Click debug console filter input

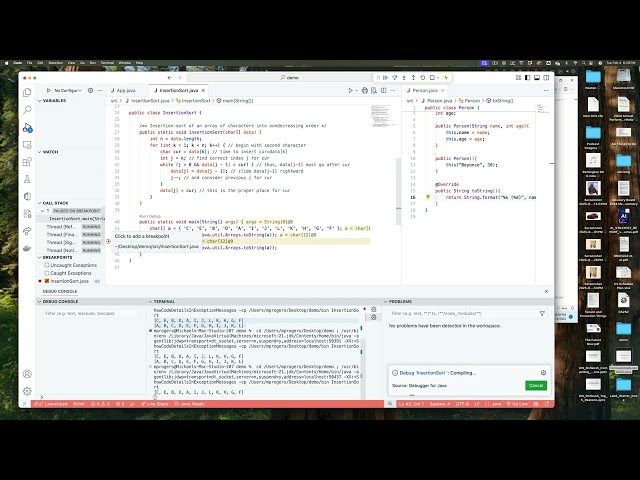point(91,313)
